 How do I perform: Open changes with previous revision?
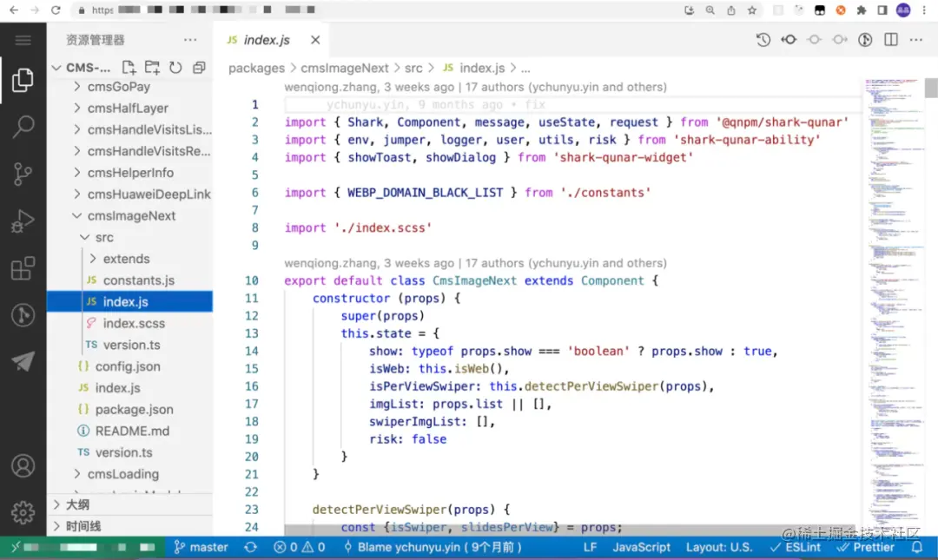click(789, 39)
